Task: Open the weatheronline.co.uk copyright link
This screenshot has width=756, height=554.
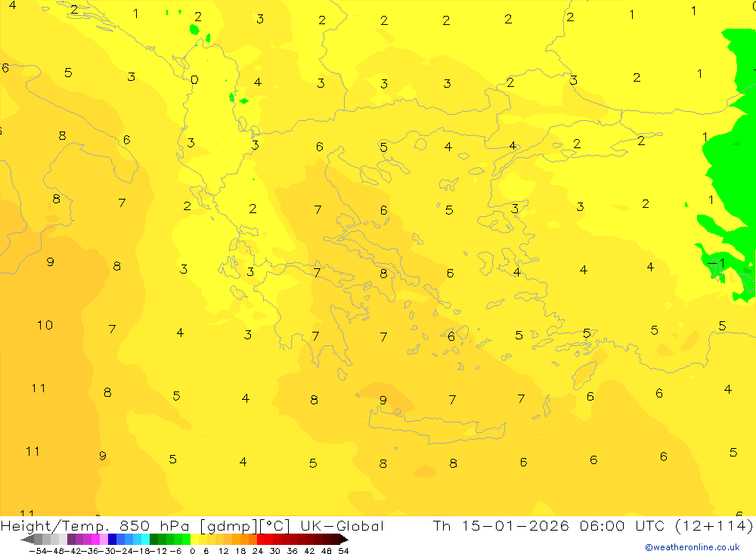Action: tap(692, 547)
